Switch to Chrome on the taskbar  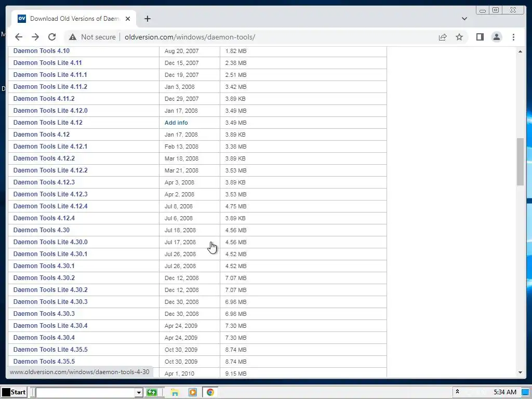210,393
